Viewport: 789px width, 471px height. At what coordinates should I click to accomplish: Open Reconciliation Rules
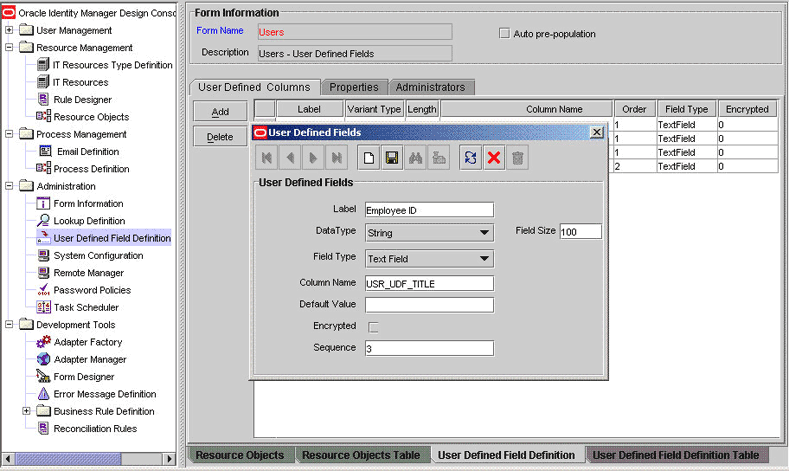pos(95,428)
